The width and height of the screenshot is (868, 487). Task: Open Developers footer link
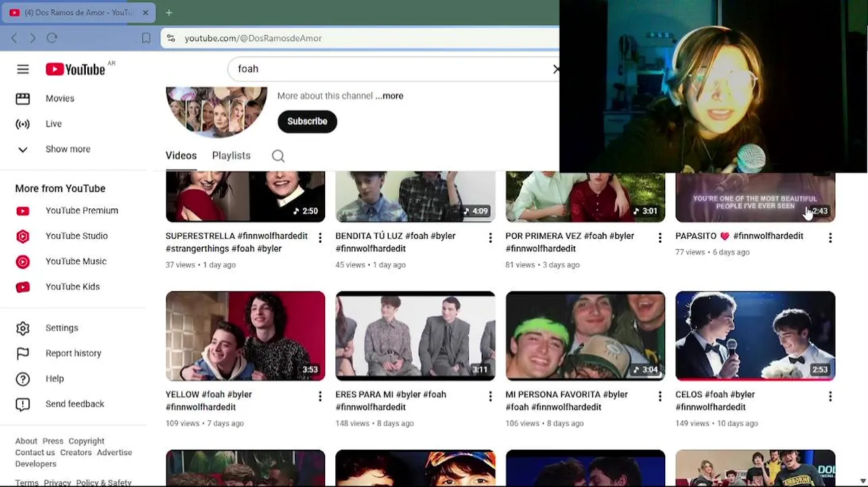pyautogui.click(x=36, y=464)
